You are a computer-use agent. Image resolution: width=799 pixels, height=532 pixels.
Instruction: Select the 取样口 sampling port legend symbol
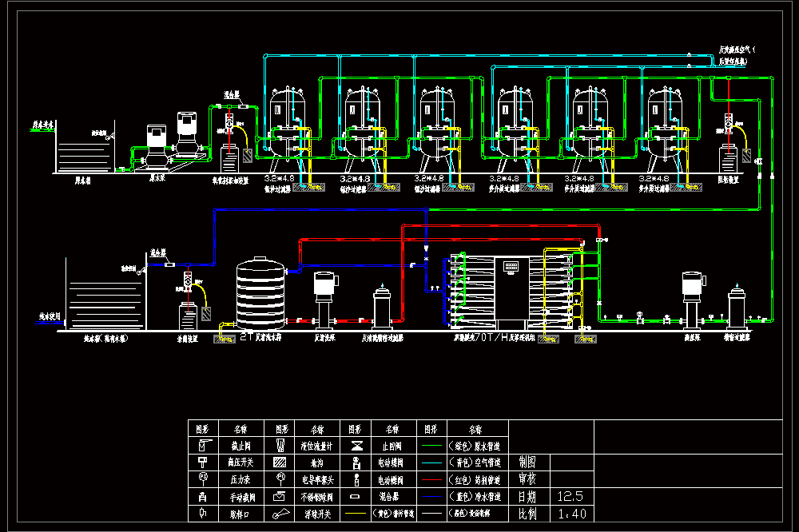click(x=202, y=513)
